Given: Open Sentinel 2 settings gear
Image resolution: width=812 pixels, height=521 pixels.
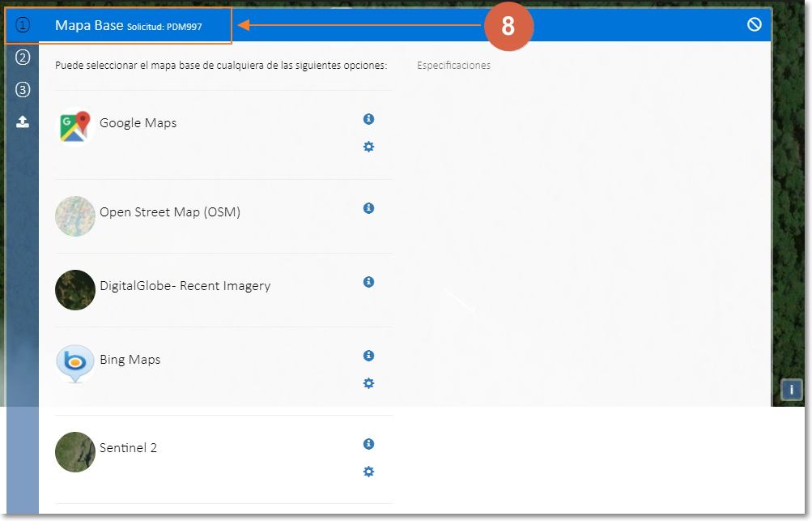Looking at the screenshot, I should (368, 472).
